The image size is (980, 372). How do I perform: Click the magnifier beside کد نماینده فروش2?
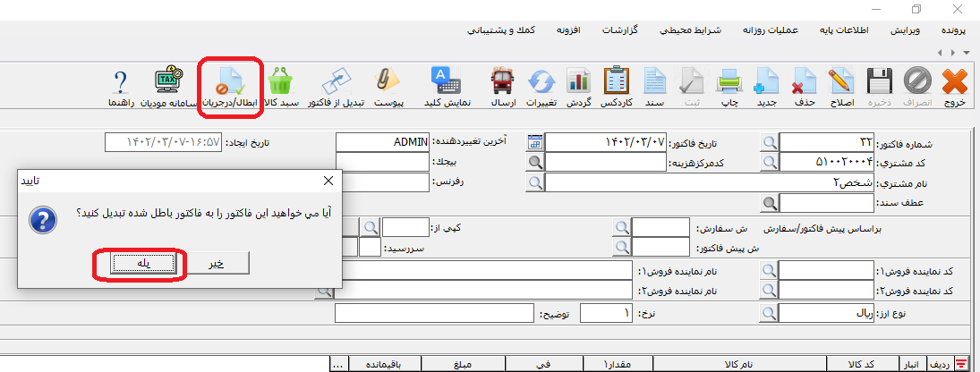tap(770, 291)
